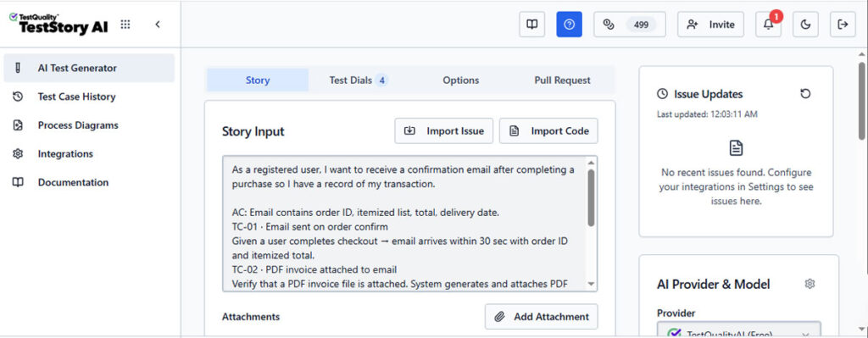Click the Add Attachment button
Viewport: 868px width, 338px height.
point(542,317)
